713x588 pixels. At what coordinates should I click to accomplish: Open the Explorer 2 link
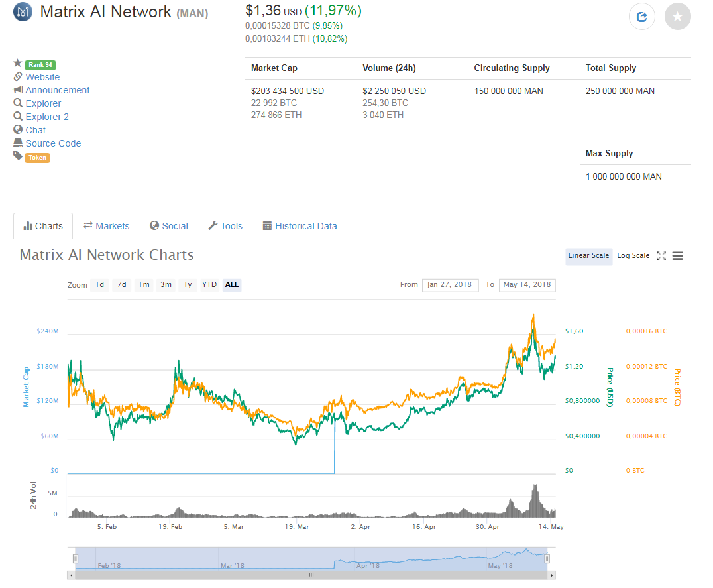(47, 117)
